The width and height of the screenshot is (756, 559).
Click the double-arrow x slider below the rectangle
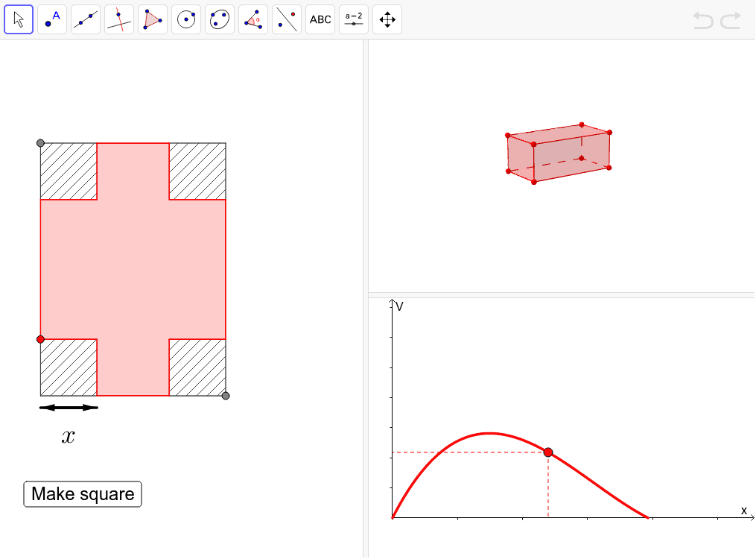(x=68, y=407)
